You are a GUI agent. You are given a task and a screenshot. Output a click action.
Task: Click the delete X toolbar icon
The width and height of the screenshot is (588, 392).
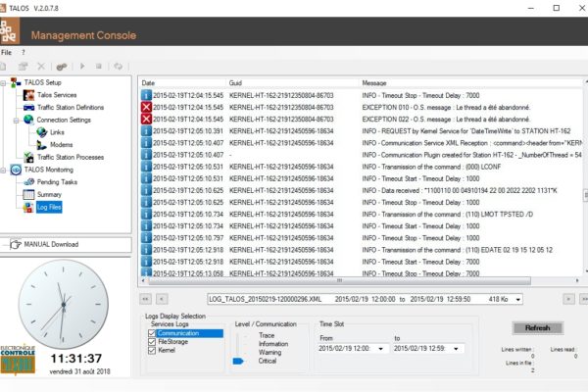coord(41,67)
